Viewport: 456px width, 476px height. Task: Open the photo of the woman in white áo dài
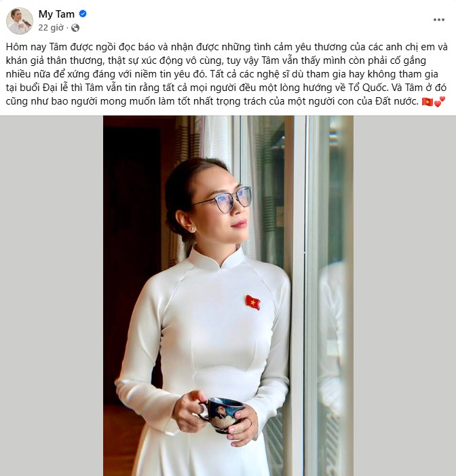coord(228,295)
